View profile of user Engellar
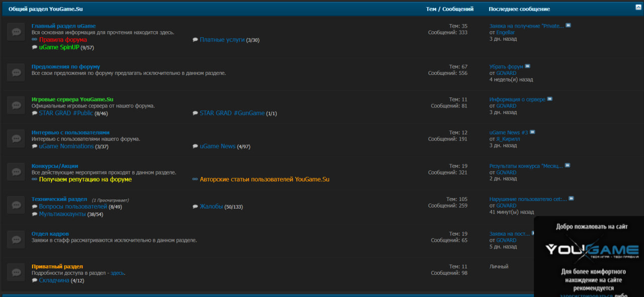The image size is (644, 297). pyautogui.click(x=506, y=33)
